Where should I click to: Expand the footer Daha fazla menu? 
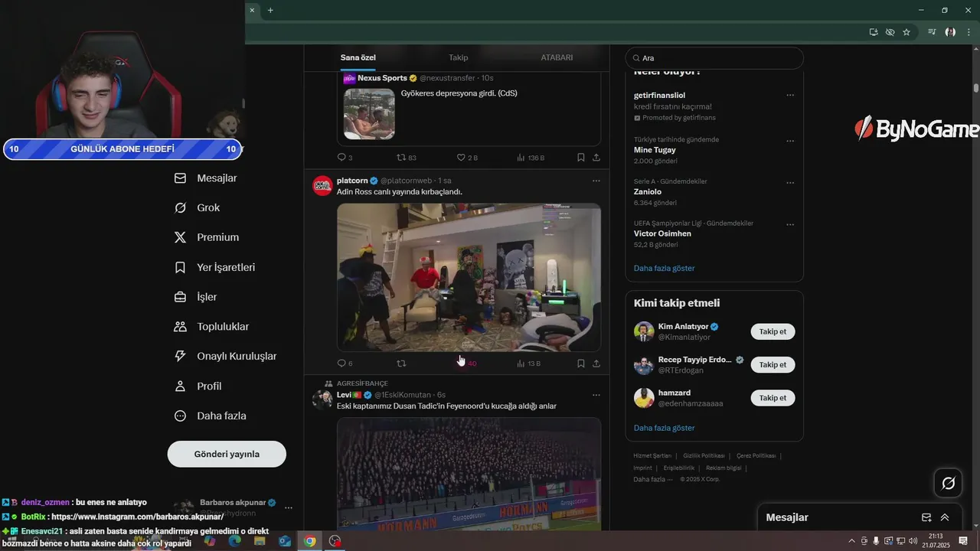tap(652, 479)
